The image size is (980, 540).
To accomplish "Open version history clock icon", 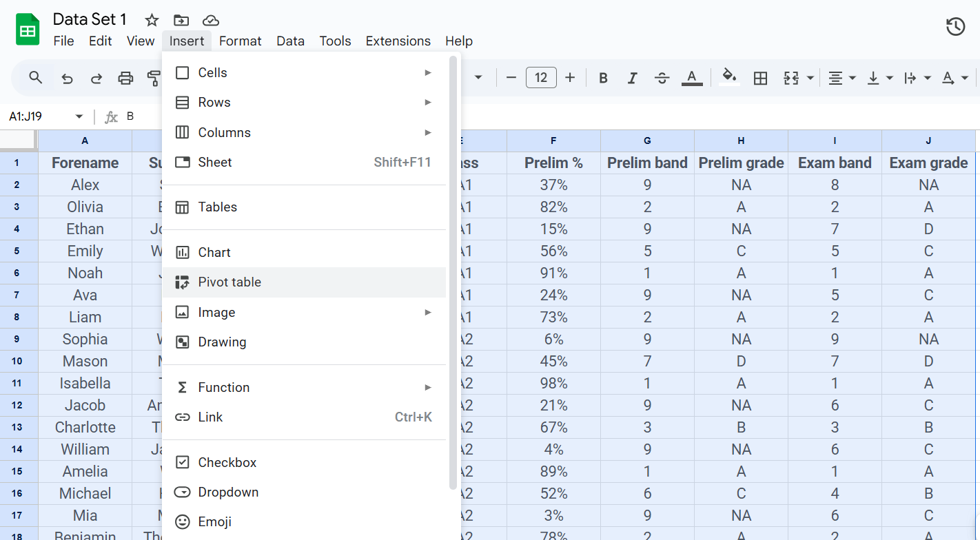I will 955,27.
